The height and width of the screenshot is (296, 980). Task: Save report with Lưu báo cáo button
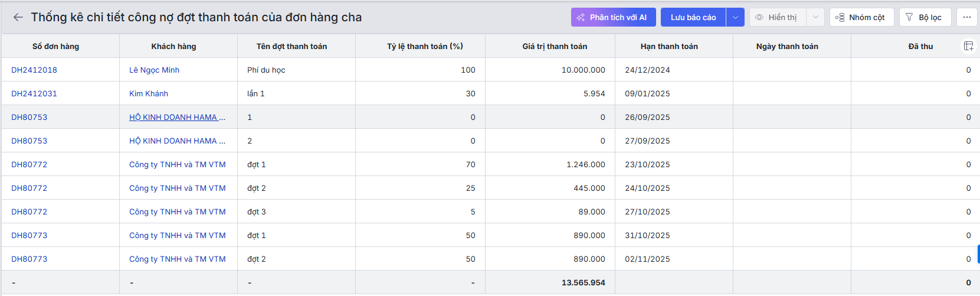click(693, 17)
